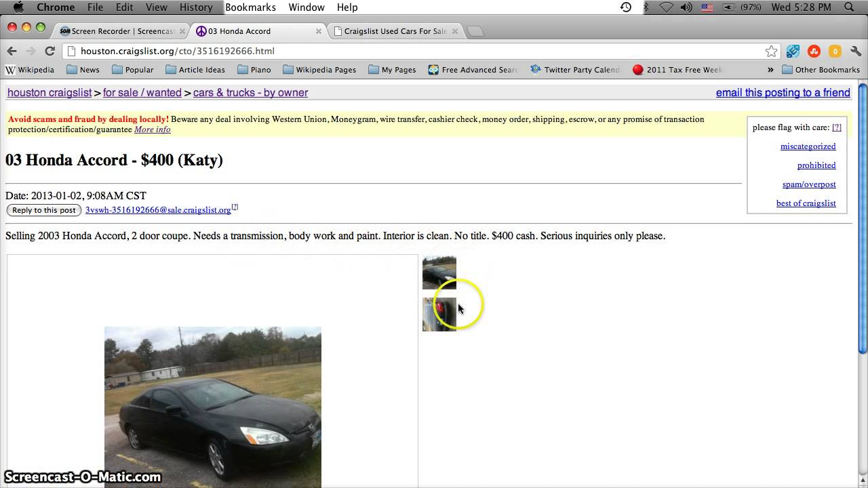
Task: Expand the Article Ideas bookmarks folder
Action: point(195,70)
